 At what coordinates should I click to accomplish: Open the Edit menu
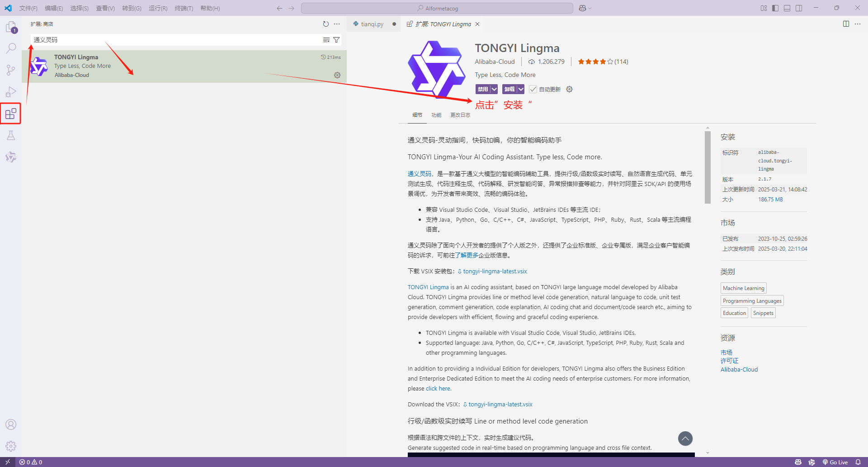tap(54, 8)
